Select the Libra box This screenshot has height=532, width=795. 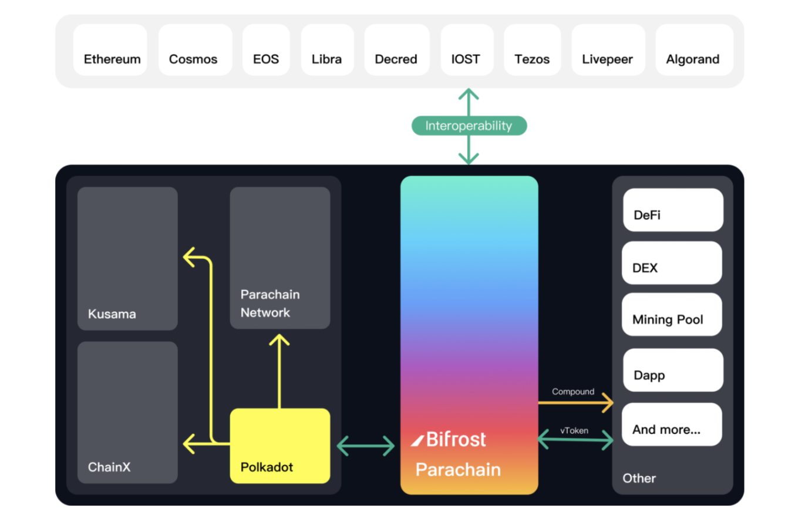point(327,50)
